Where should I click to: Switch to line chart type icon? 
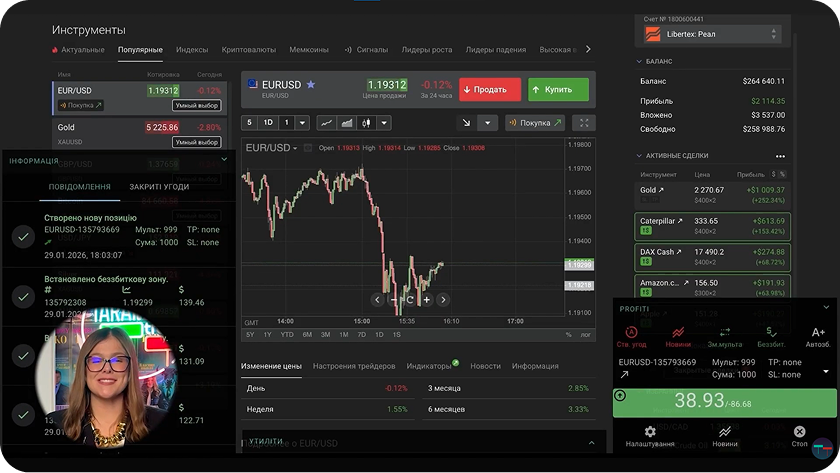point(327,123)
